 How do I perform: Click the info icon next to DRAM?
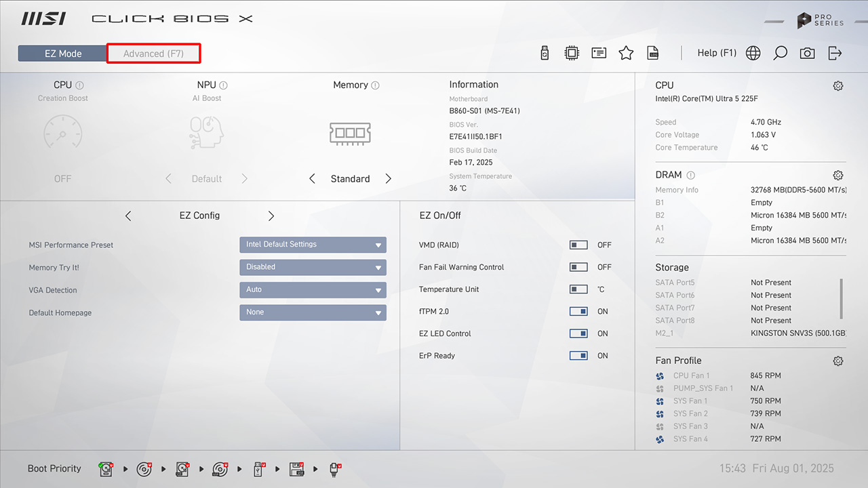pyautogui.click(x=690, y=175)
